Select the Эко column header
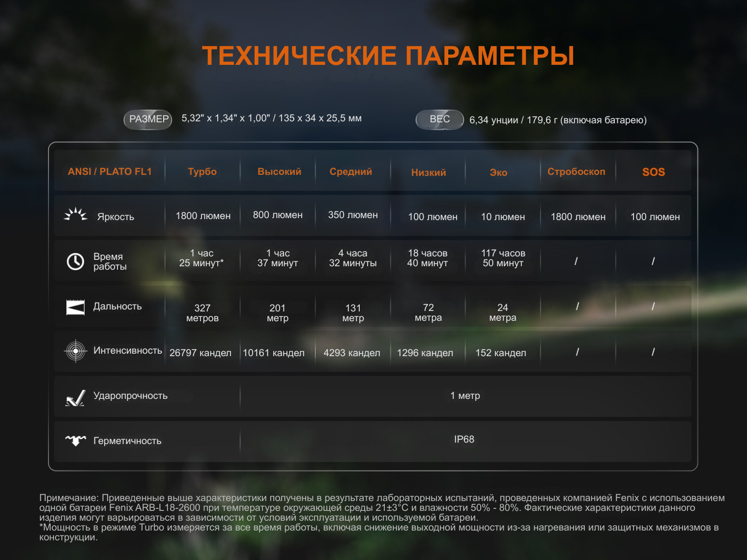747x560 pixels. pyautogui.click(x=498, y=172)
